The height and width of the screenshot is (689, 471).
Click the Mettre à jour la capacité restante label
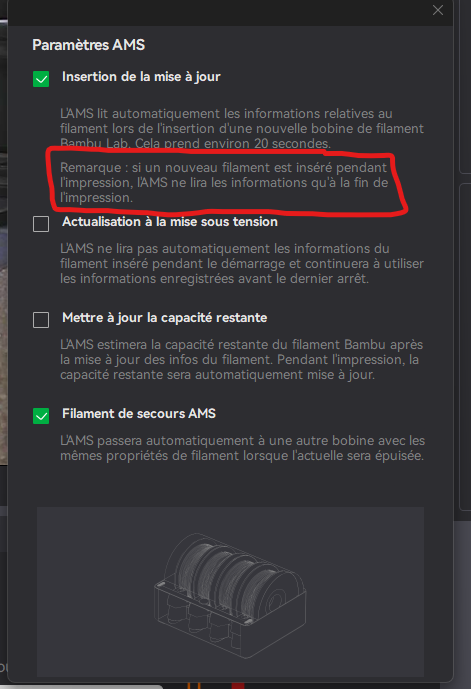[x=164, y=318]
